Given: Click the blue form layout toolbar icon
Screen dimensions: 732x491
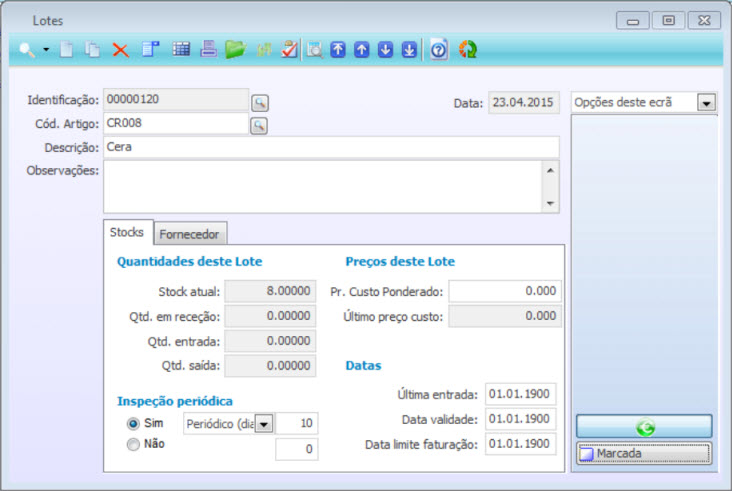Looking at the screenshot, I should click(x=150, y=49).
